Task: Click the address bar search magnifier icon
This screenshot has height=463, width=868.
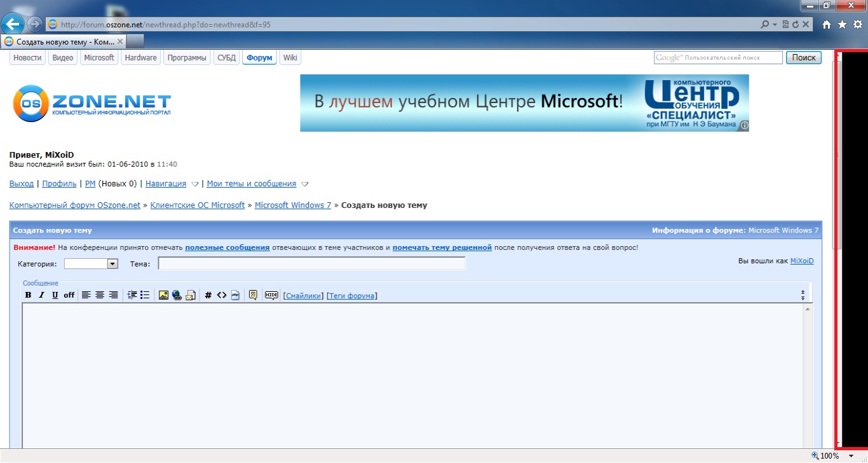Action: 765,24
